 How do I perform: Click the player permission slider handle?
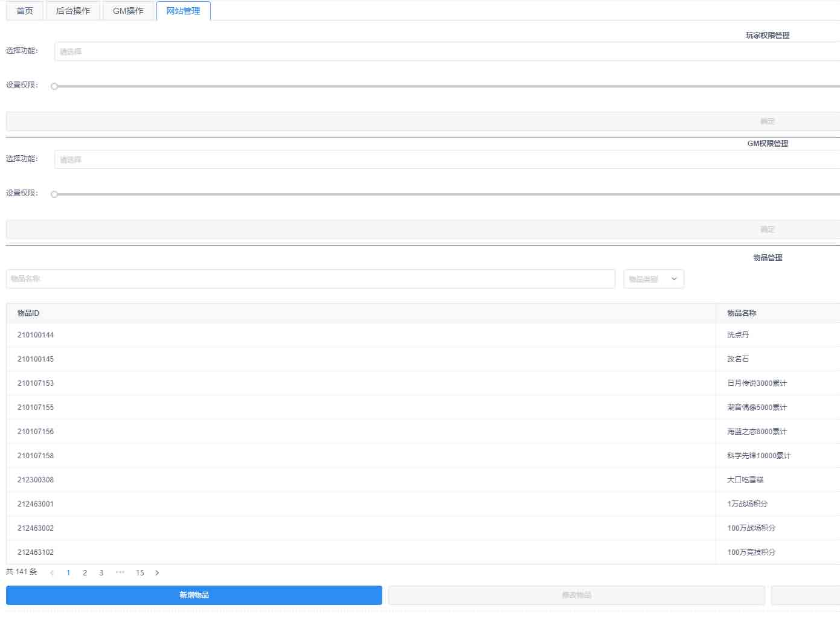click(54, 86)
